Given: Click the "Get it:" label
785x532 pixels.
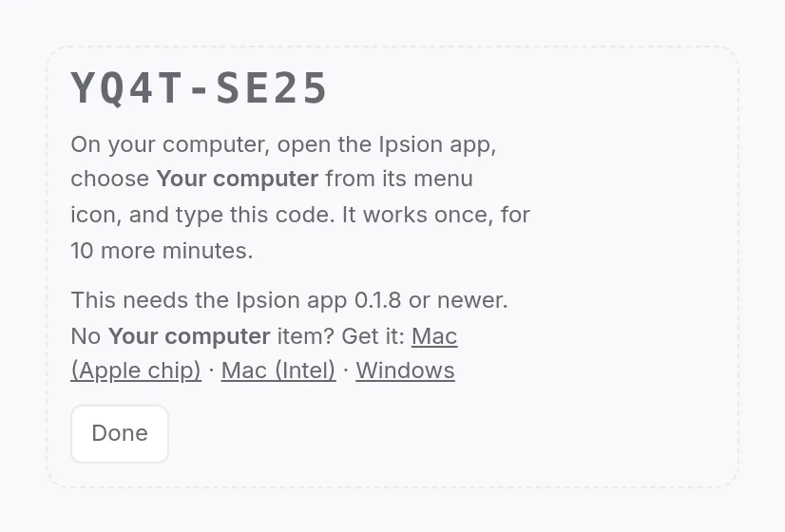Looking at the screenshot, I should [373, 335].
